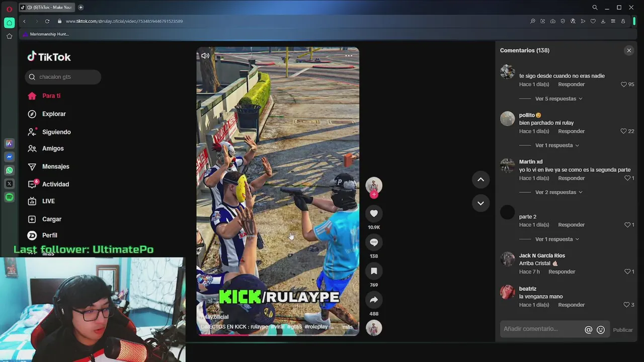Open the Siguiendo feed
Image resolution: width=644 pixels, height=362 pixels.
tap(49, 132)
